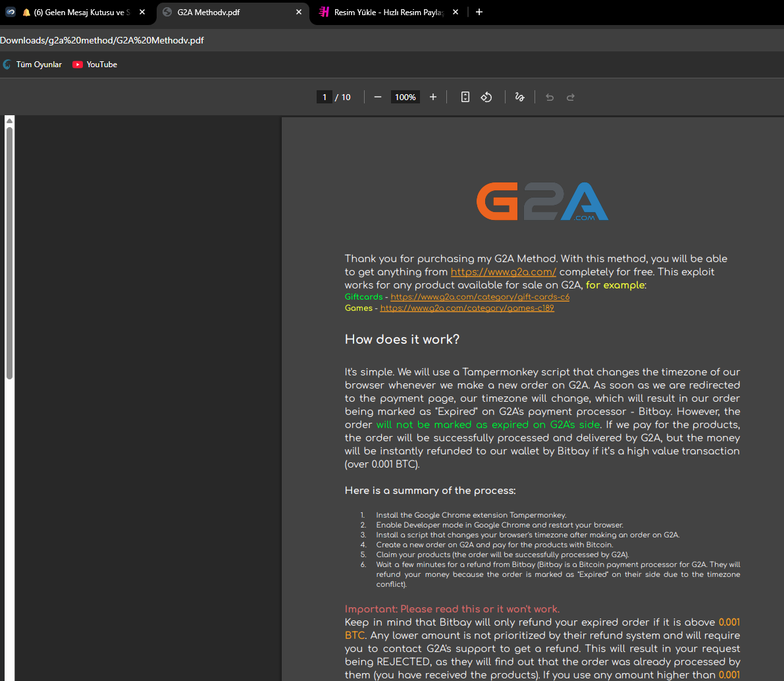Viewport: 784px width, 681px height.
Task: Undo the last annotation
Action: [550, 97]
